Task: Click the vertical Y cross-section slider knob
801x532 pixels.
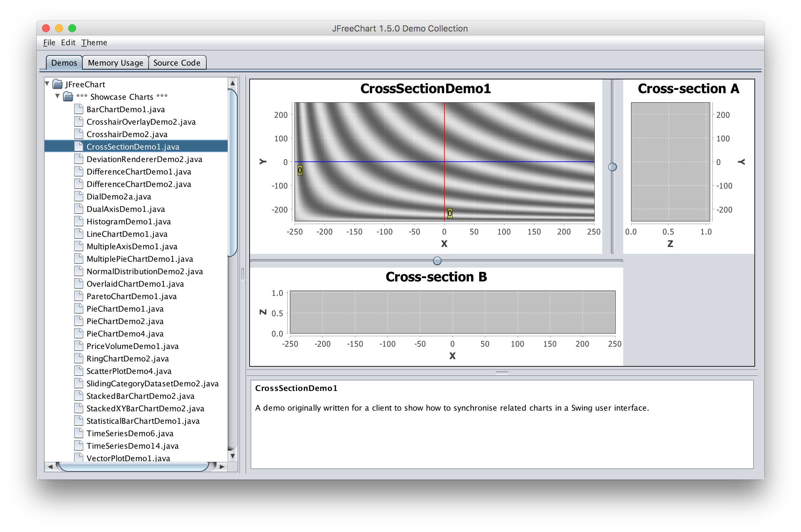Action: (612, 167)
